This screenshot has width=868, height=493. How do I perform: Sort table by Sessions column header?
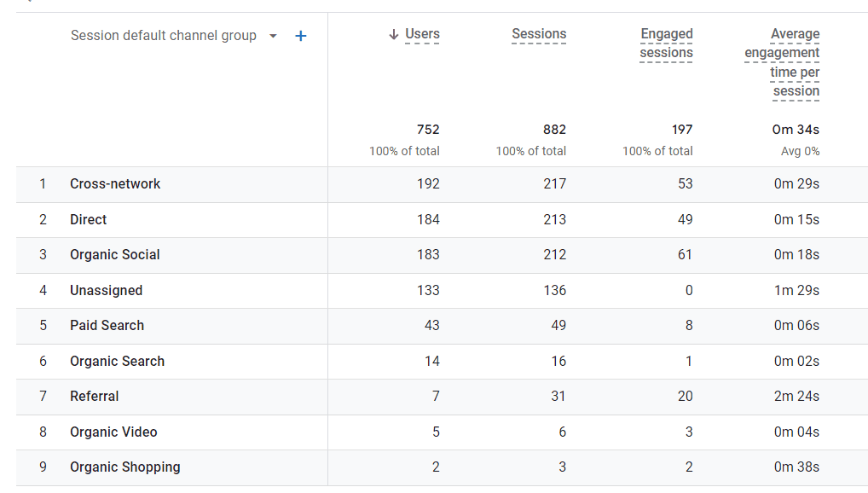click(x=539, y=34)
